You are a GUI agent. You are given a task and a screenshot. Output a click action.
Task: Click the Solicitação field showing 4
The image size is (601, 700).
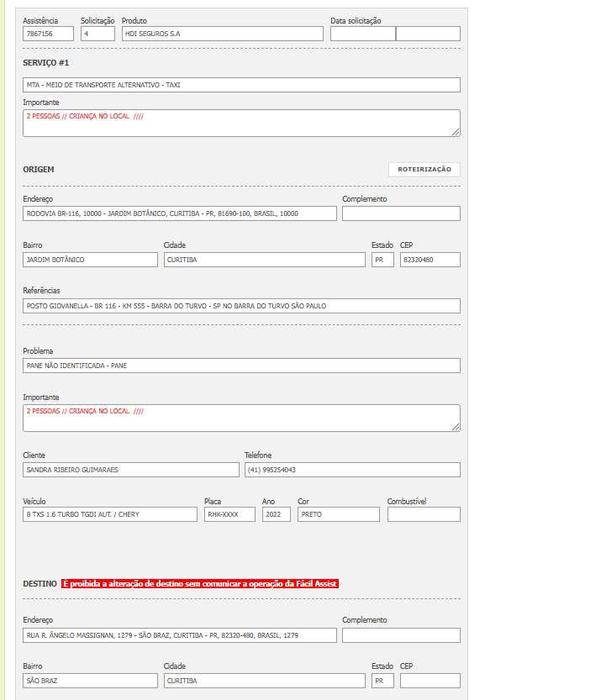tap(98, 34)
